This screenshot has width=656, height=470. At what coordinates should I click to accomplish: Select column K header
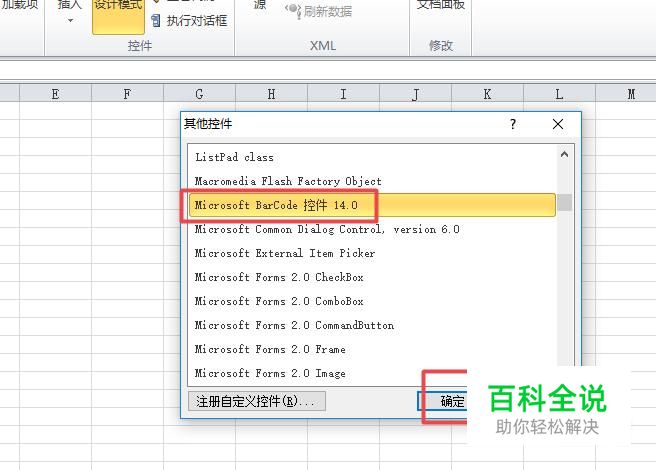487,94
